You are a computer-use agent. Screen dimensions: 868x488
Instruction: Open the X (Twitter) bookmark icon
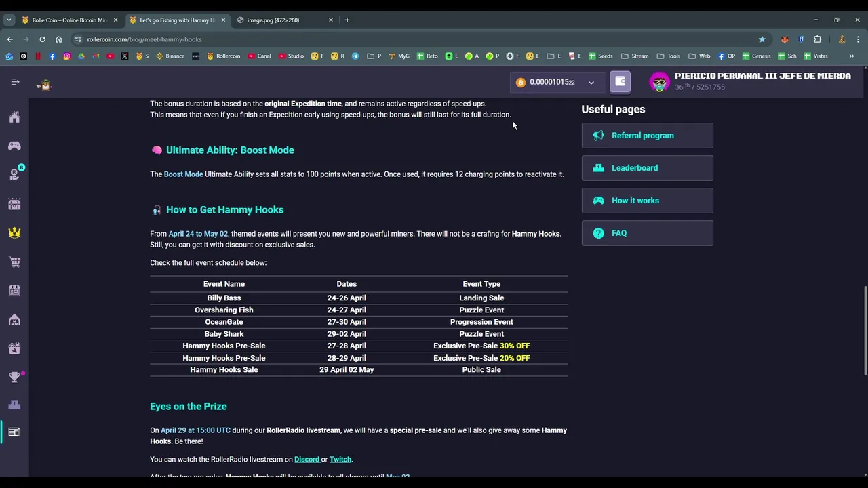coord(125,56)
